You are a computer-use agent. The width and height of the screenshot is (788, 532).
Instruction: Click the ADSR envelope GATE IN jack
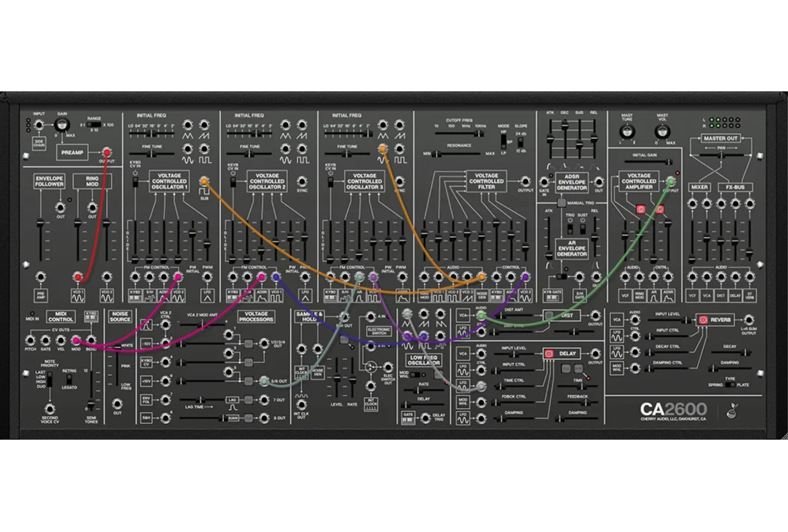(x=545, y=182)
